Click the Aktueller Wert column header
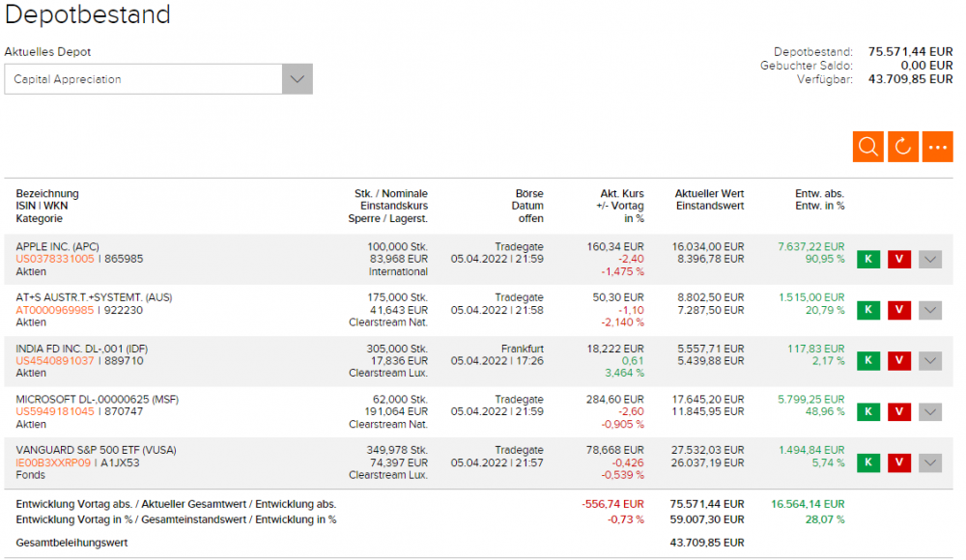 point(709,193)
